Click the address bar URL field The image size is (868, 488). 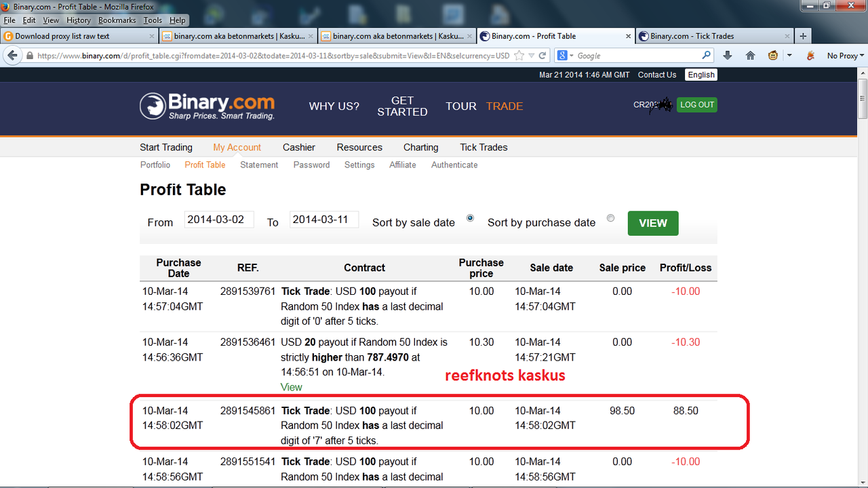[x=273, y=56]
